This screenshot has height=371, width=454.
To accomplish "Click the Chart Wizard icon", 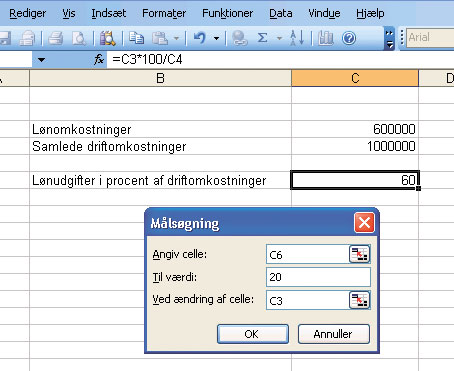I will (325, 38).
